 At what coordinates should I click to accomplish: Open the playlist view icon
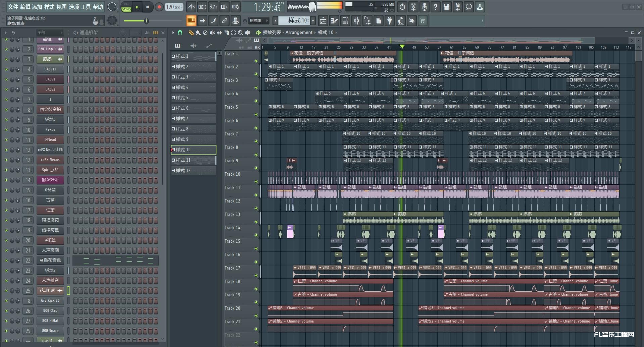point(323,21)
